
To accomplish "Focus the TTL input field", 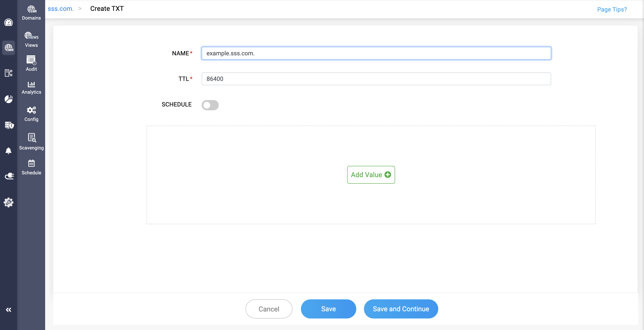I will [x=376, y=79].
